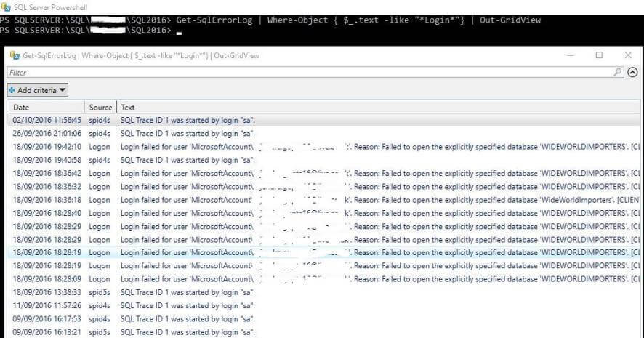This screenshot has width=644, height=338.
Task: Select the row dated 18/09/2016 13:38:33
Action: click(324, 292)
